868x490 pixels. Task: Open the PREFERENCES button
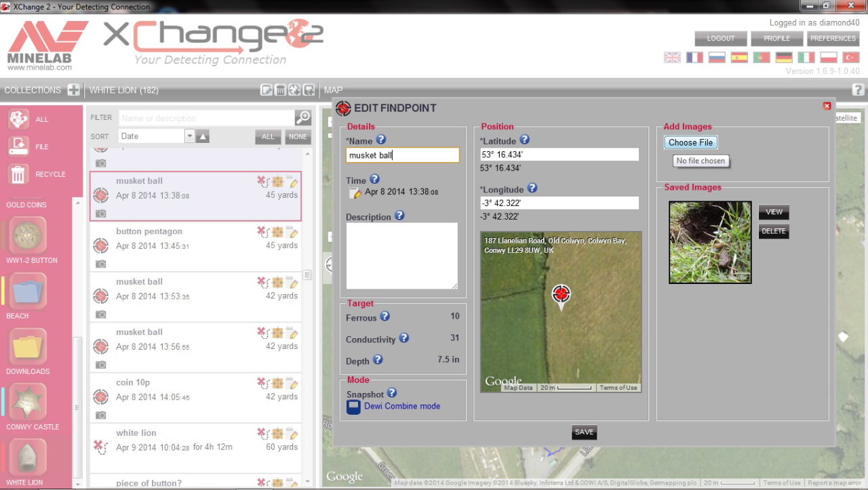833,39
